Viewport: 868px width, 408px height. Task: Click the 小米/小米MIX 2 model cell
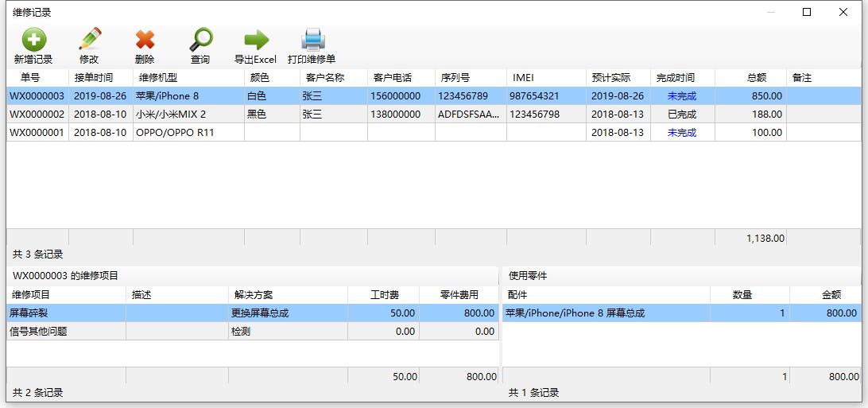[188, 114]
